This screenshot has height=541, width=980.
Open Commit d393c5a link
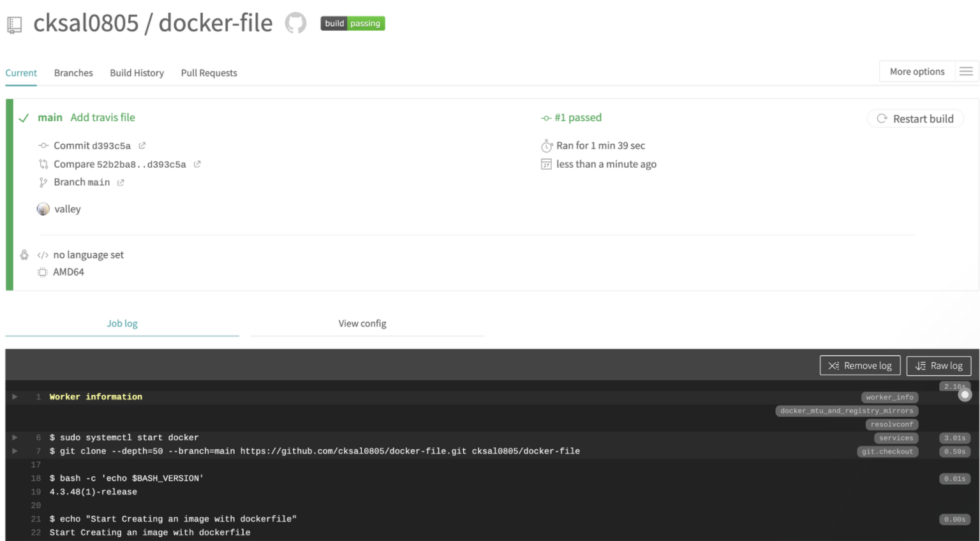[x=92, y=145]
